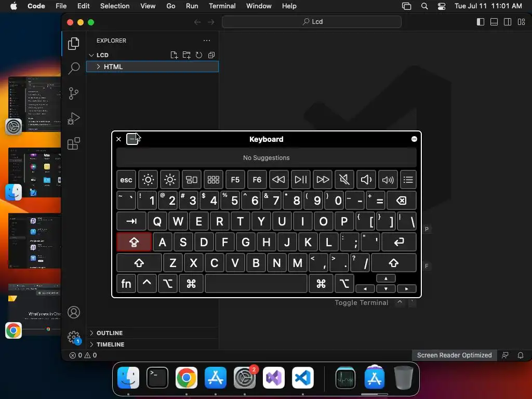Image resolution: width=532 pixels, height=399 pixels.
Task: Tap the delete backspace key
Action: 402,201
